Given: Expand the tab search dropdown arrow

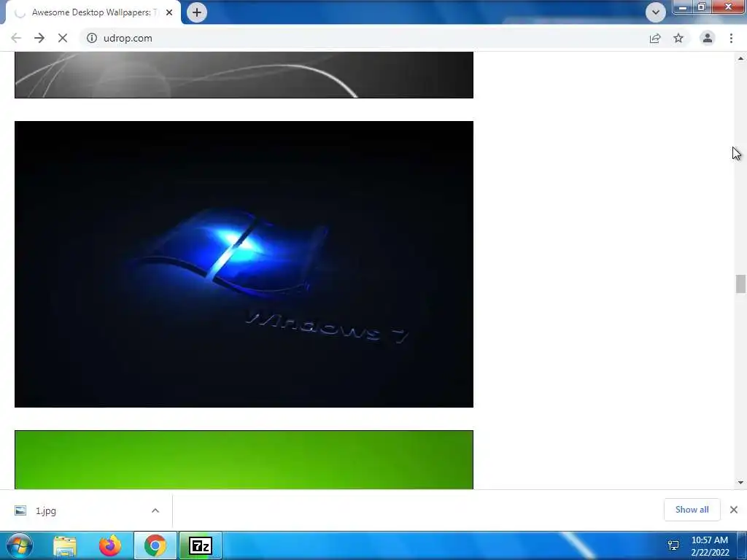Looking at the screenshot, I should 656,12.
